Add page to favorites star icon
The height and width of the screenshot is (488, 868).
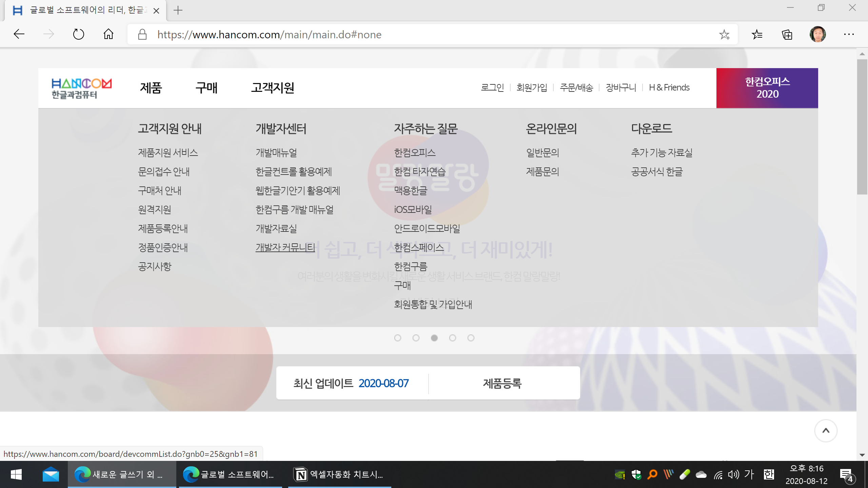pyautogui.click(x=724, y=34)
